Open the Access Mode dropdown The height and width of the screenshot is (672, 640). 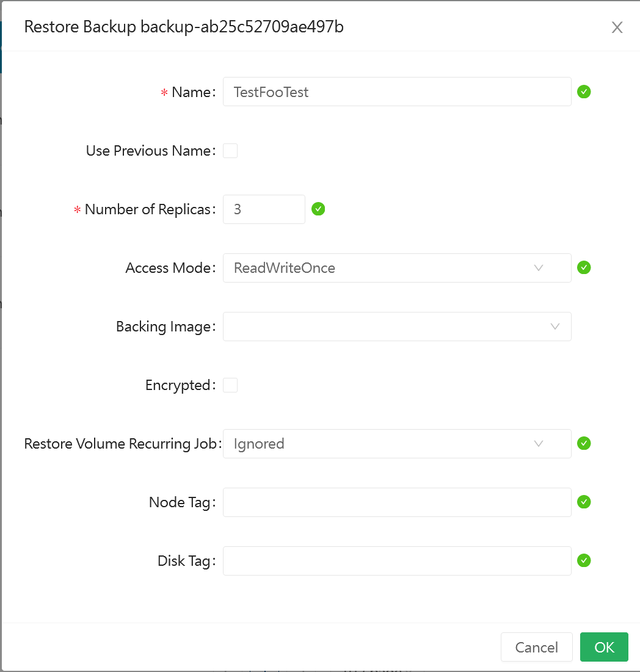pyautogui.click(x=397, y=267)
